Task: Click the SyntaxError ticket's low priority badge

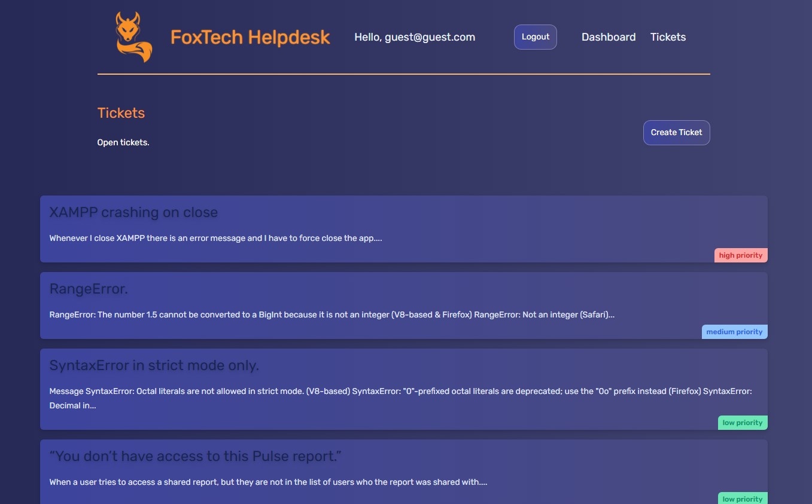Action: [743, 423]
